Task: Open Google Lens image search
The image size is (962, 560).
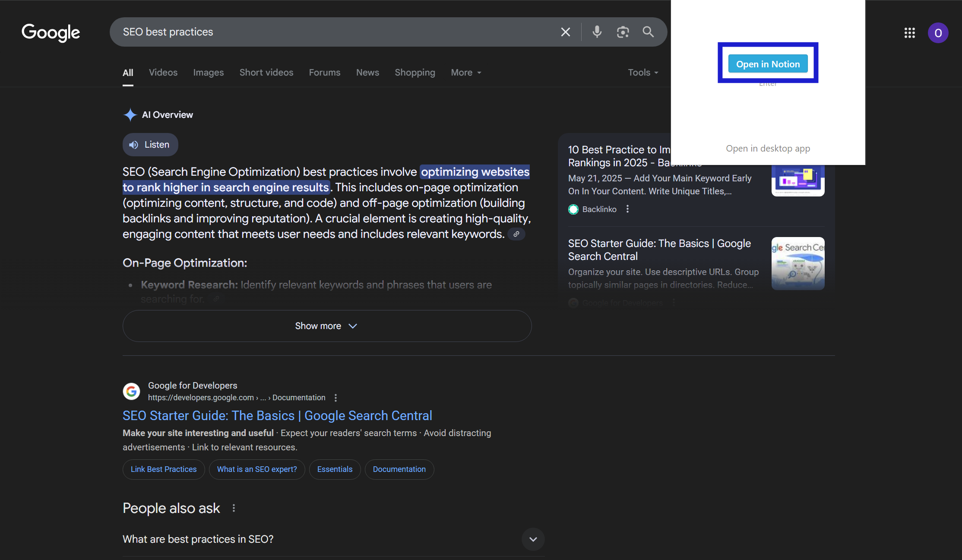Action: point(623,32)
